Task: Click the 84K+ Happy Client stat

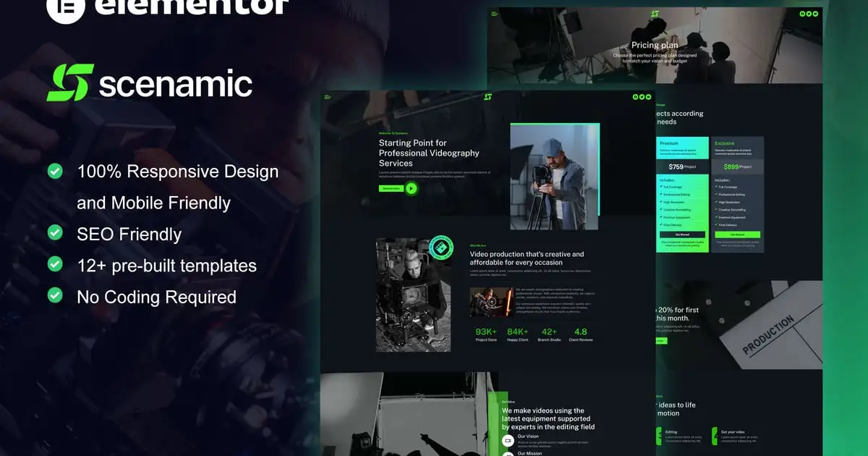Action: pyautogui.click(x=518, y=334)
